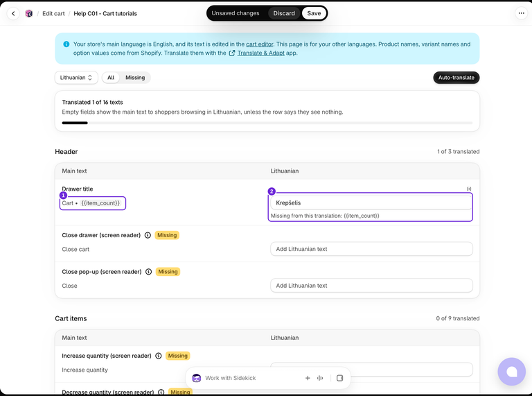Image resolution: width=532 pixels, height=396 pixels.
Task: Click the Missing badge on Close pop-up row
Action: 168,272
